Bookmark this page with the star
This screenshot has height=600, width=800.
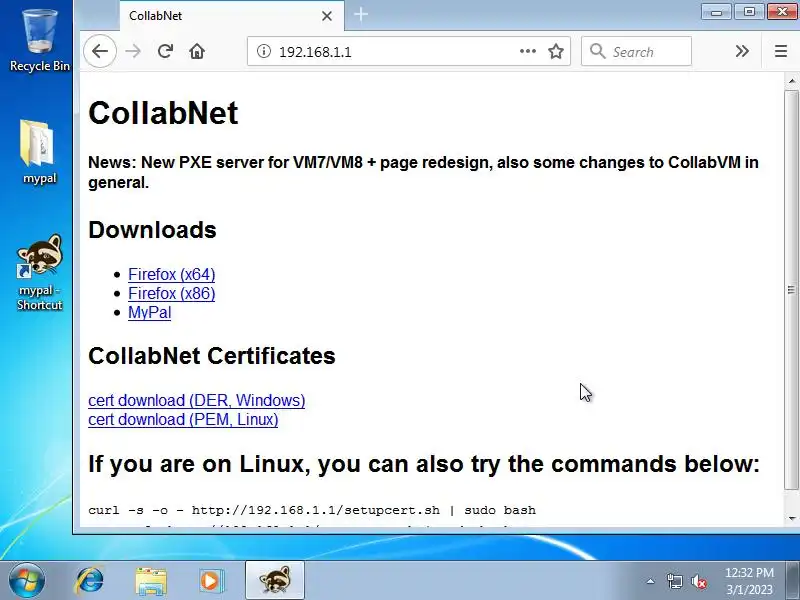(556, 51)
